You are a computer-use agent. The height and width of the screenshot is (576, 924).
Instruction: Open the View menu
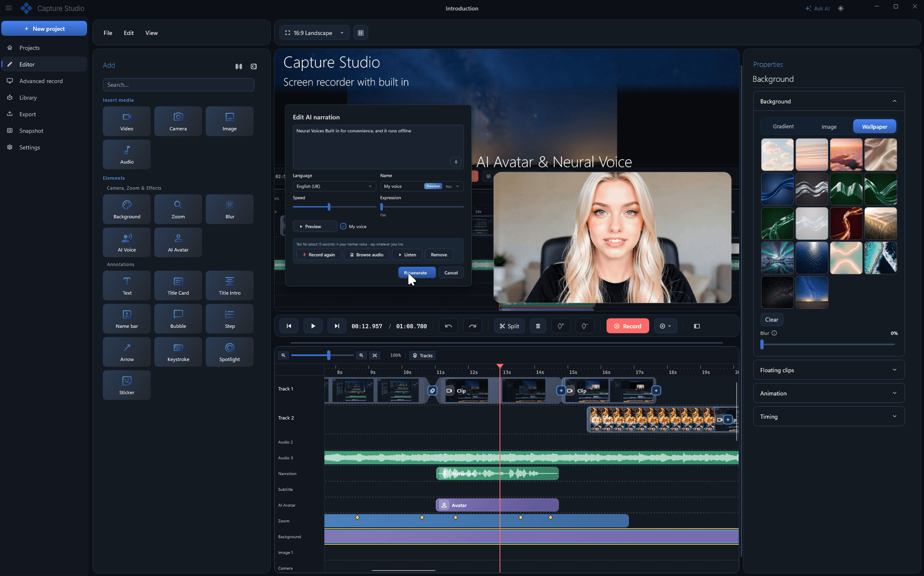[151, 33]
